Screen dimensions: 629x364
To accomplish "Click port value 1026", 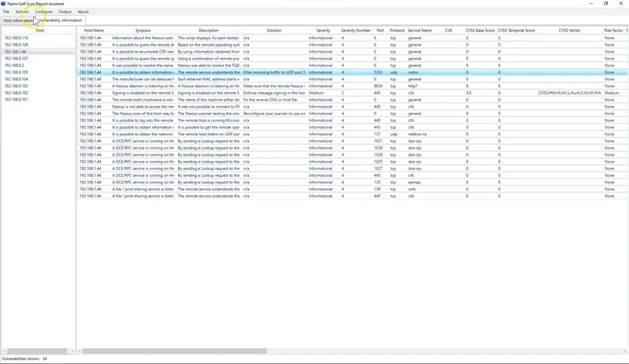I will (x=378, y=147).
